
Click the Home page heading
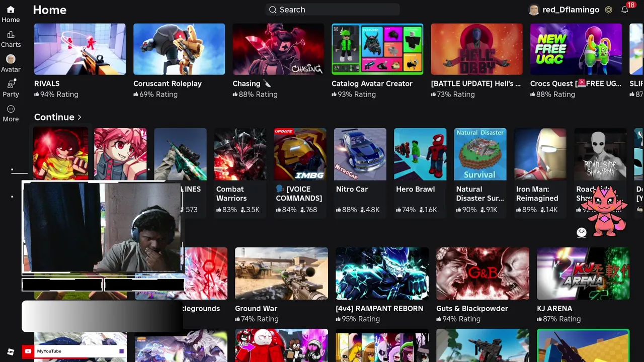click(x=50, y=10)
